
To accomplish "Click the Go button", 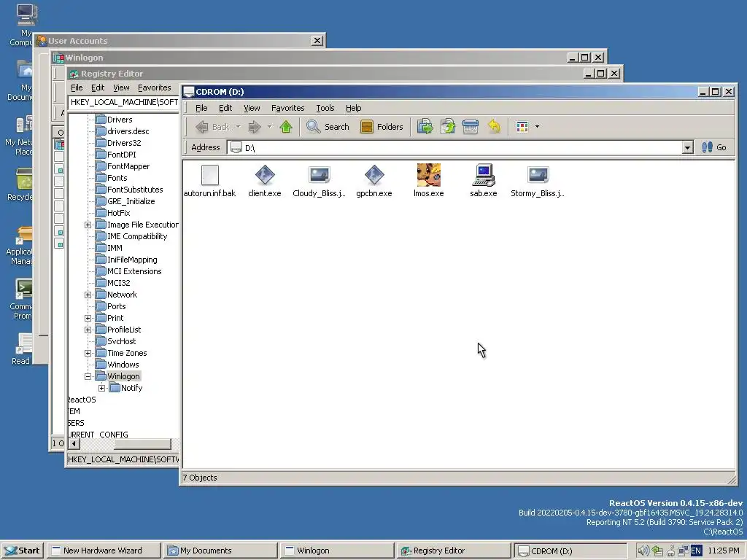I will tap(714, 147).
